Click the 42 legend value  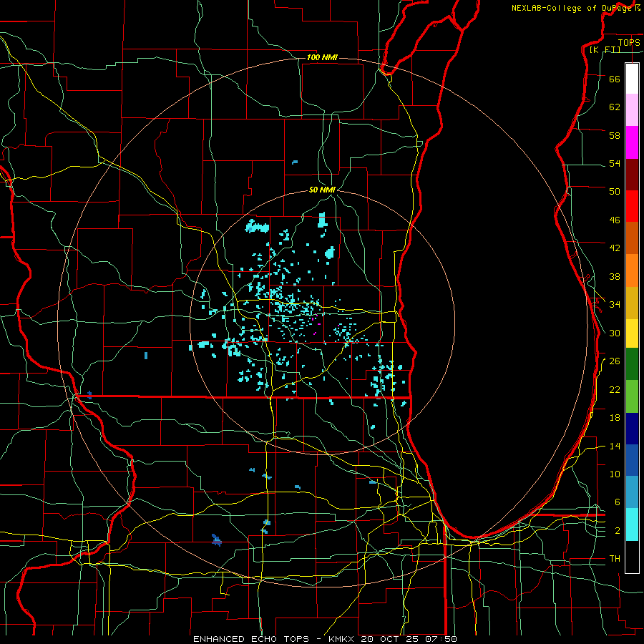point(615,248)
